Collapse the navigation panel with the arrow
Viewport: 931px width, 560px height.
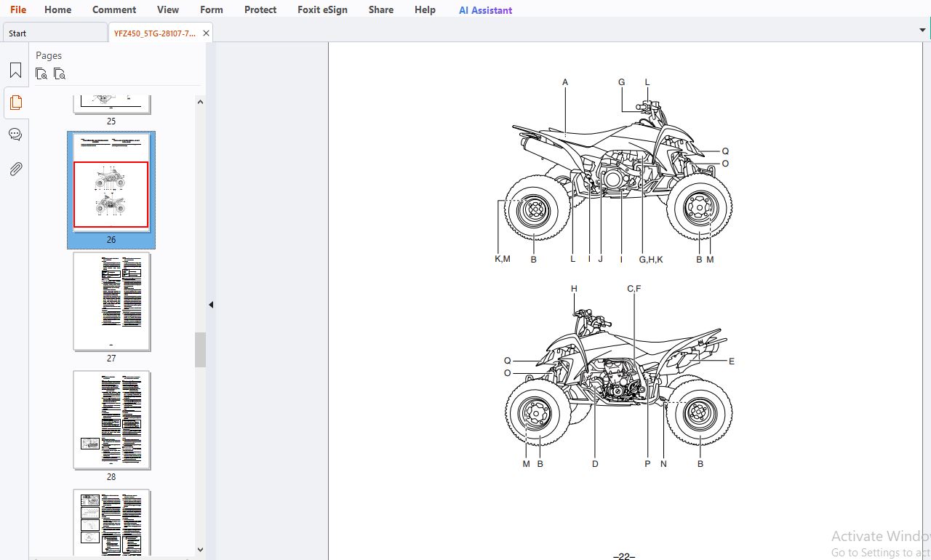[211, 305]
